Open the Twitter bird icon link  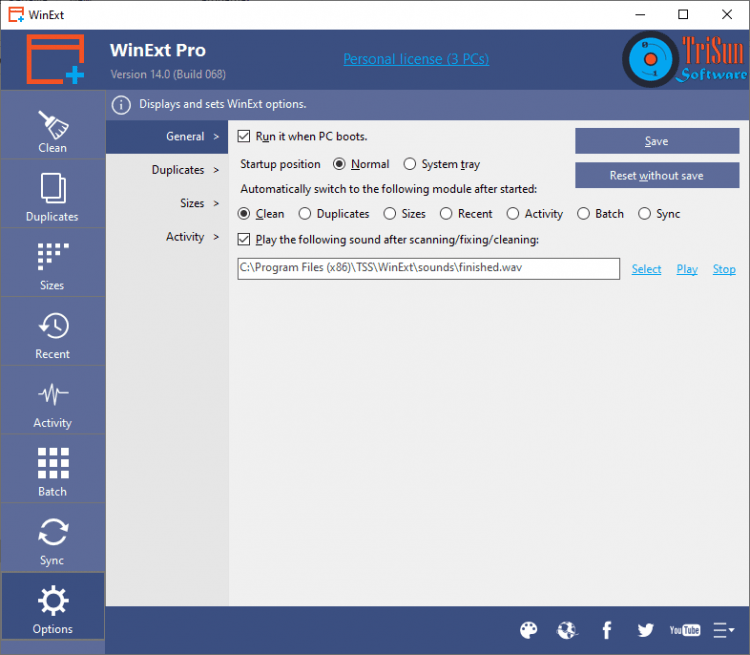click(645, 630)
